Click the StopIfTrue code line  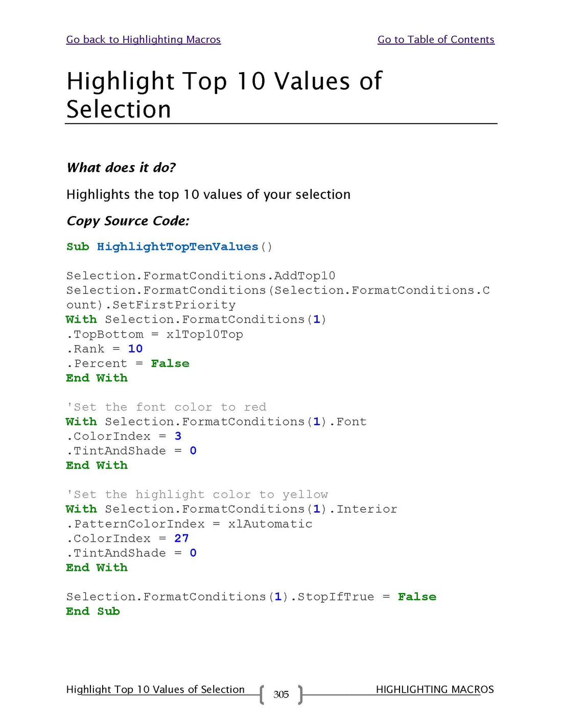250,597
